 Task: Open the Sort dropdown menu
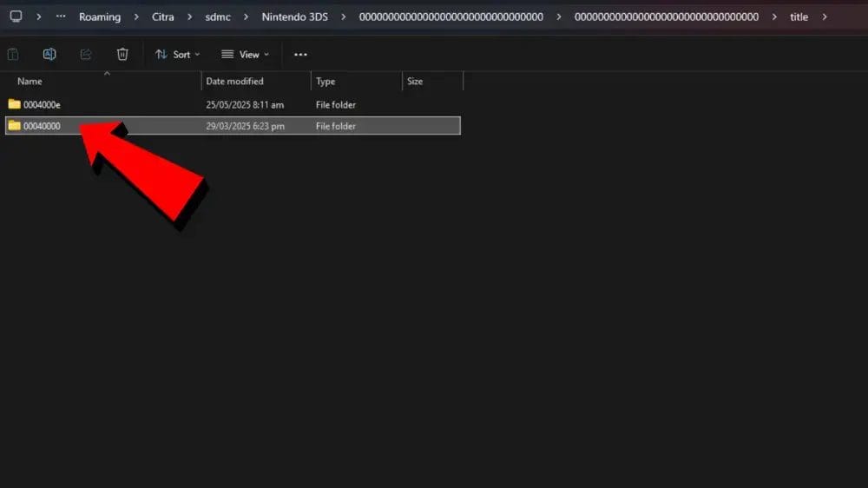pos(177,54)
